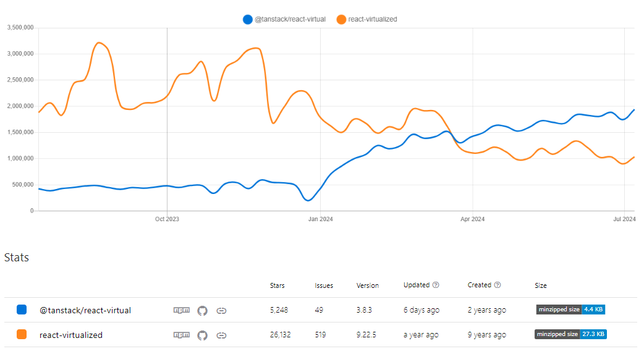Screen dimensions: 644x354
Task: Click the 500,000 y-axis label
Action: (x=23, y=185)
